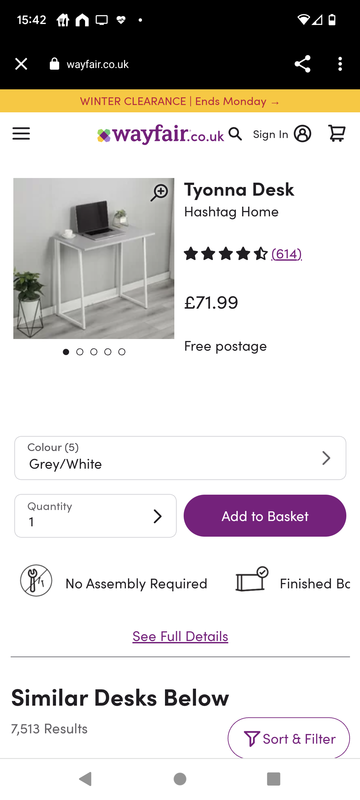
Task: Tap the Sign In account icon
Action: (302, 134)
